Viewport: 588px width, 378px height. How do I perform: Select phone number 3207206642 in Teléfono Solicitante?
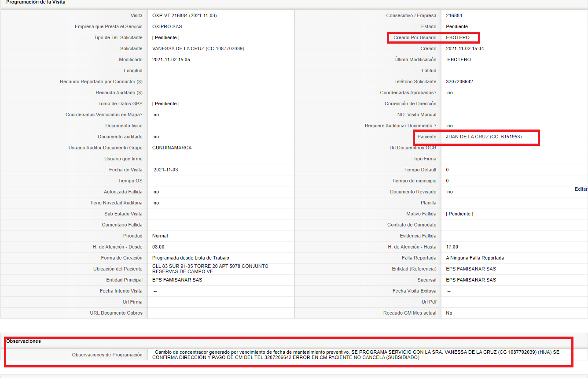tap(459, 82)
